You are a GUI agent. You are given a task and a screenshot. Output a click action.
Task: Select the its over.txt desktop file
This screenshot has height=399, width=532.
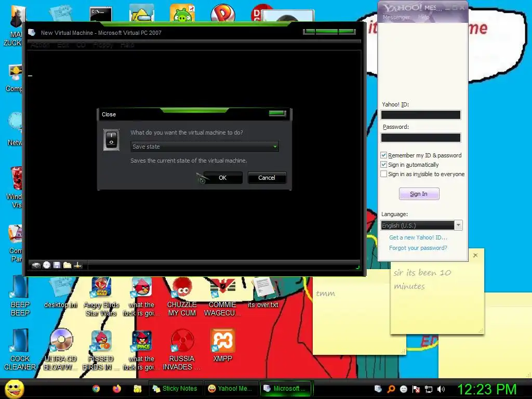point(263,292)
